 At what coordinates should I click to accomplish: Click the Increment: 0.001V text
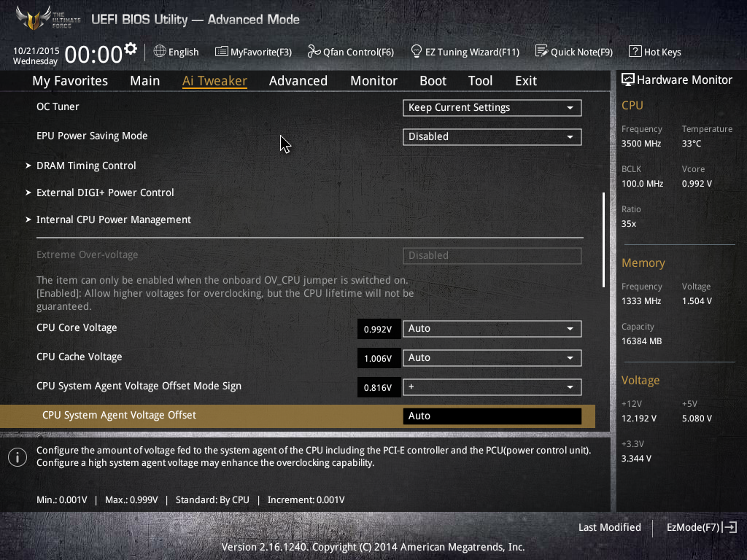[306, 500]
